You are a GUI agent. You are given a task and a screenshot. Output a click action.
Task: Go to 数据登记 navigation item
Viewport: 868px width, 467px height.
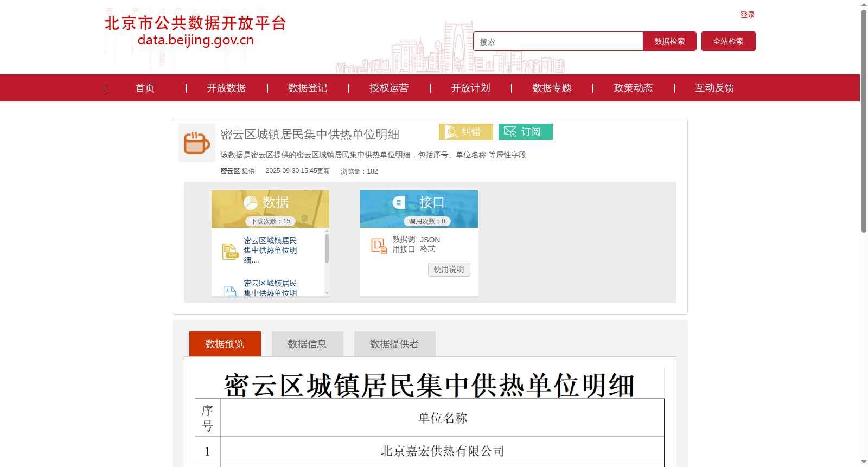pyautogui.click(x=308, y=88)
